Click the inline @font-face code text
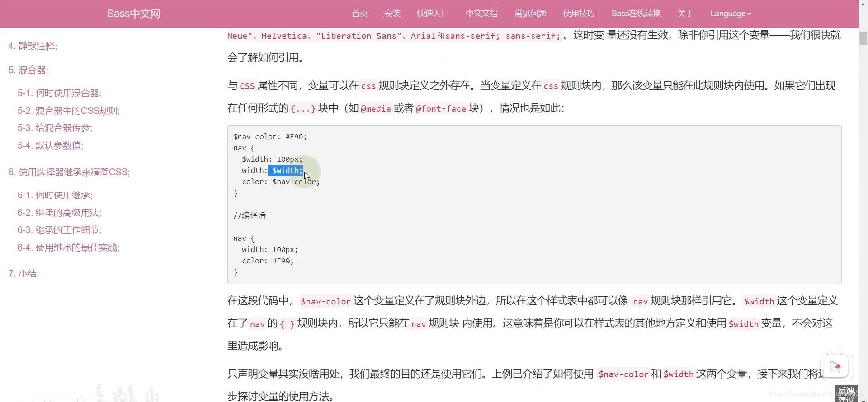868x402 pixels. [x=441, y=108]
